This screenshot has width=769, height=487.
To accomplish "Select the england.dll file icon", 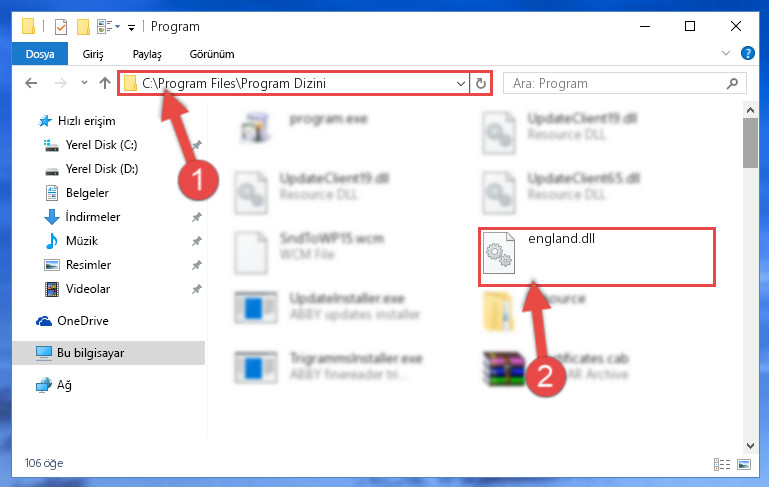I will pyautogui.click(x=499, y=253).
